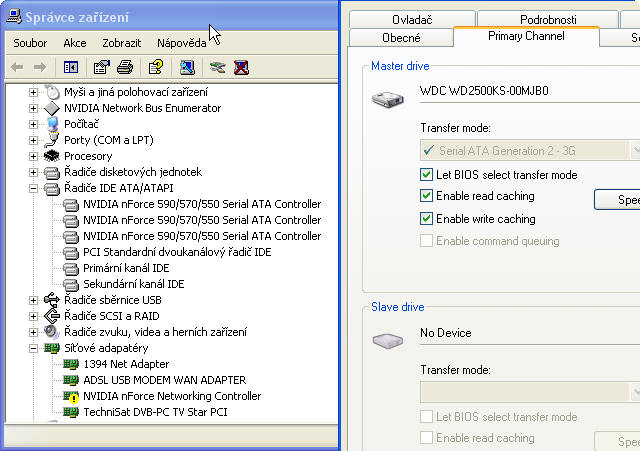Click the Print toolbar icon
Screen dimensions: 640x451
(125, 68)
